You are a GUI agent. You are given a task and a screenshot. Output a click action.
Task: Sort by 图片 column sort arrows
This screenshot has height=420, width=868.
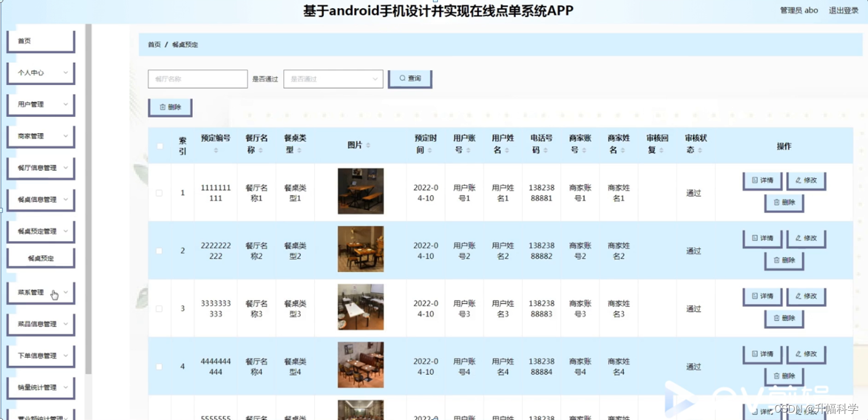368,145
